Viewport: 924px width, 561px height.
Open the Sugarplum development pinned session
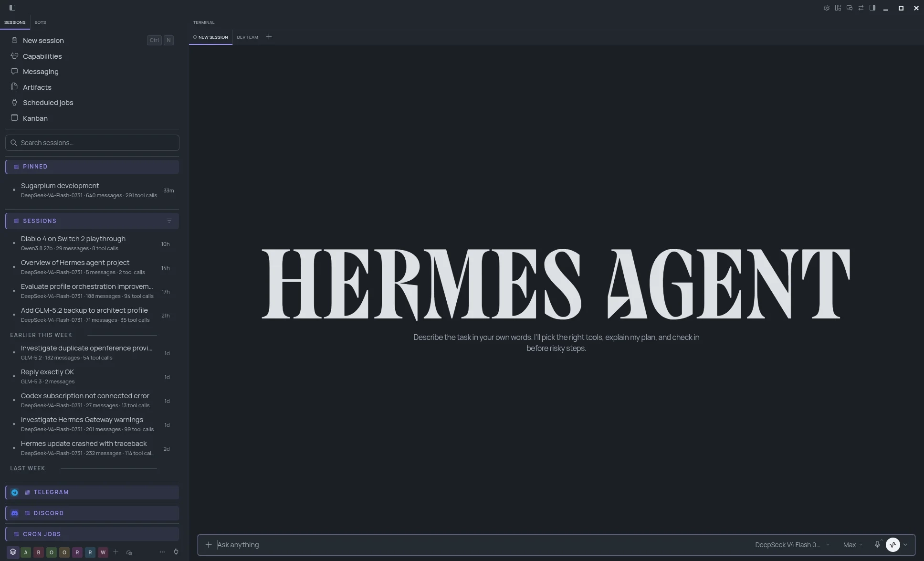[92, 190]
